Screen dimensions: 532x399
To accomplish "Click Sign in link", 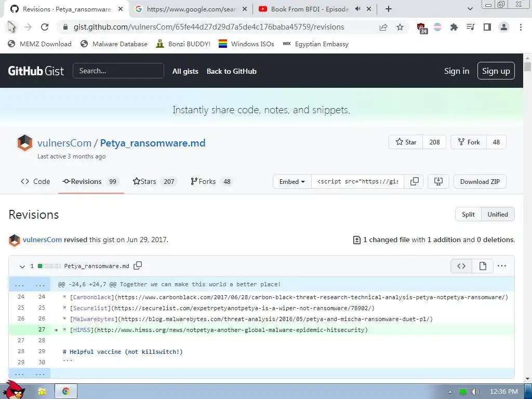I will coord(457,71).
